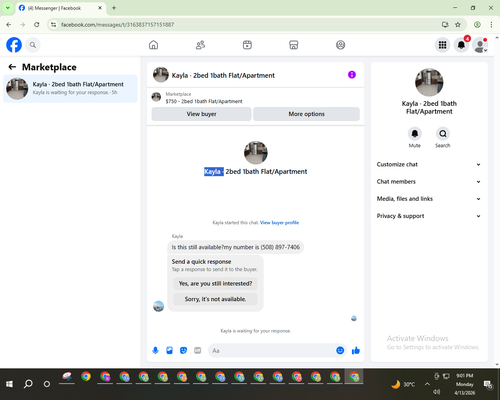The width and height of the screenshot is (500, 400).
Task: Open the Groups icon in top navigation
Action: click(340, 45)
